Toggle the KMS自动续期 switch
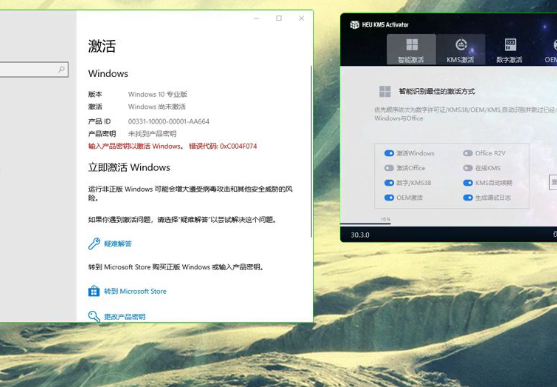Viewport: 557px width, 387px height. tap(468, 183)
